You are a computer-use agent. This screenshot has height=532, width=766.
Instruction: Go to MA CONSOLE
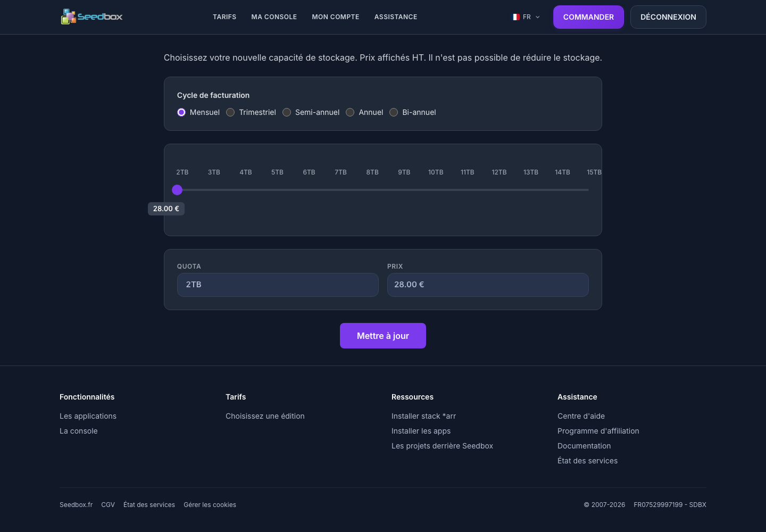tap(274, 17)
